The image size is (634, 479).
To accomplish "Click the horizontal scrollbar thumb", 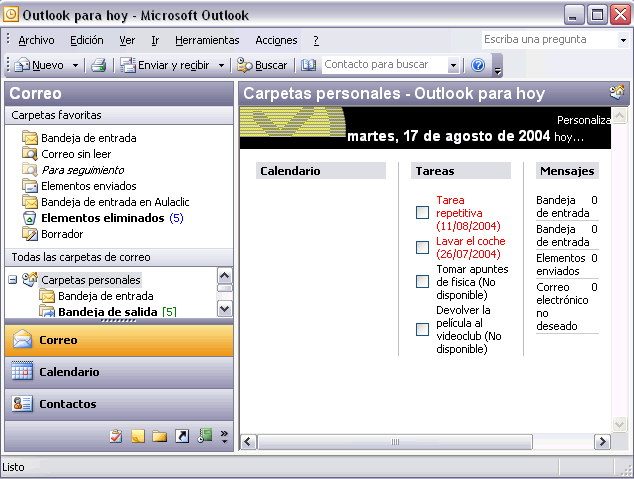I will [x=395, y=441].
